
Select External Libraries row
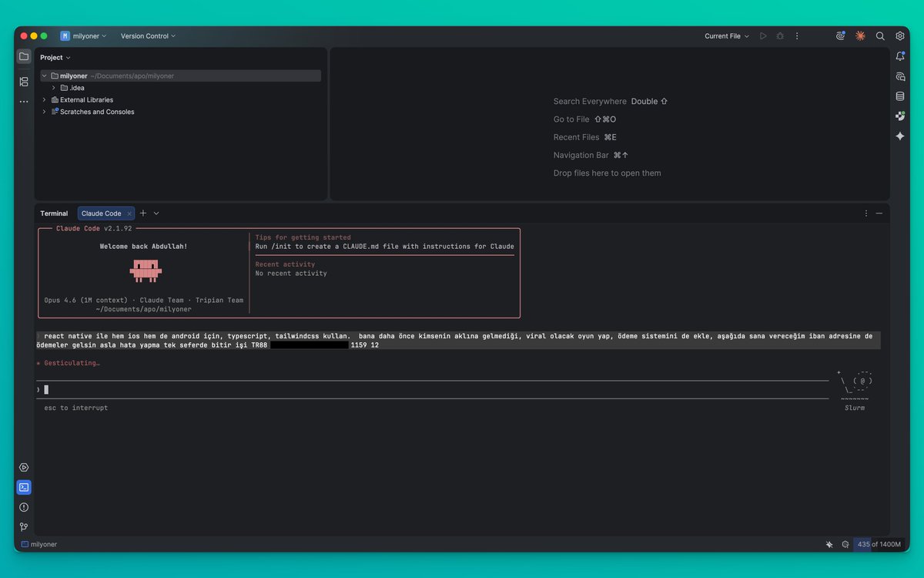(180, 100)
